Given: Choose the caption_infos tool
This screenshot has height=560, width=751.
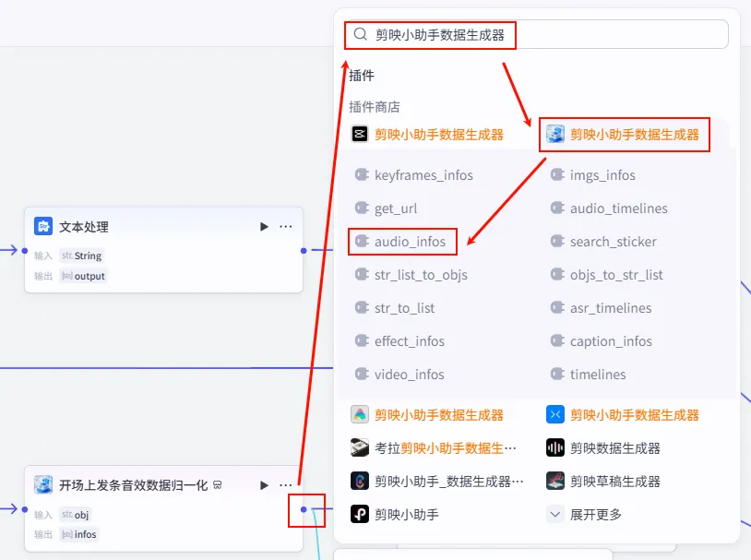Looking at the screenshot, I should coord(602,341).
